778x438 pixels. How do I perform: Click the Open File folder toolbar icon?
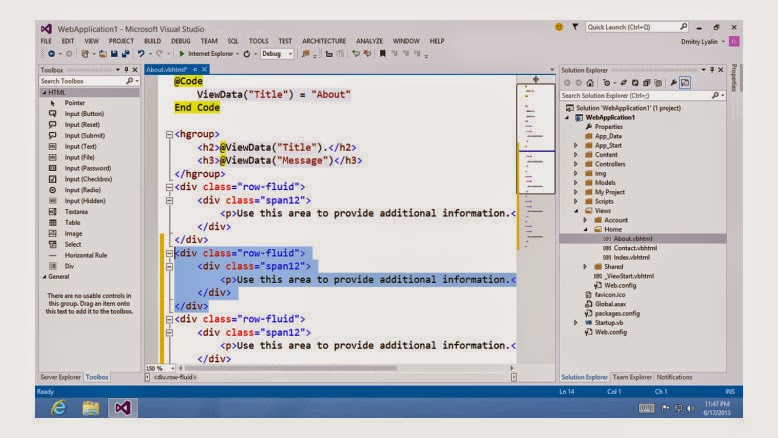point(103,54)
